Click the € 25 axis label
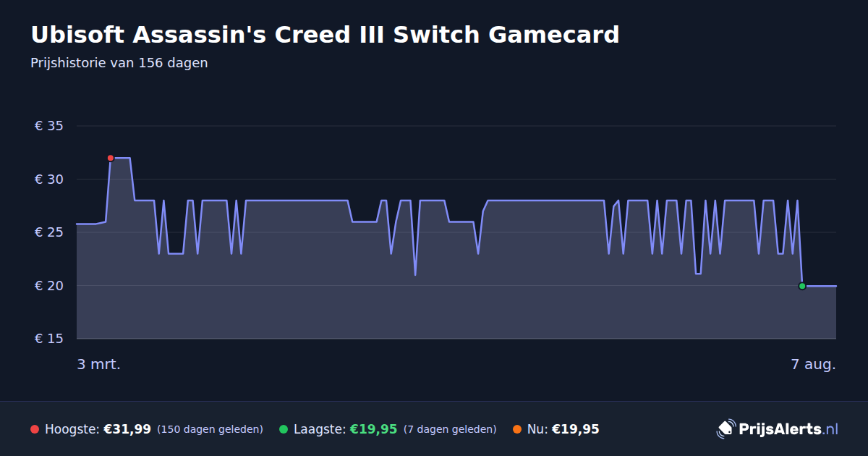868x456 pixels. 49,232
